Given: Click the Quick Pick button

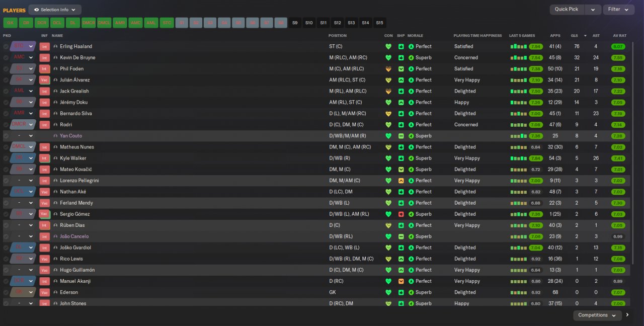Looking at the screenshot, I should click(x=568, y=10).
